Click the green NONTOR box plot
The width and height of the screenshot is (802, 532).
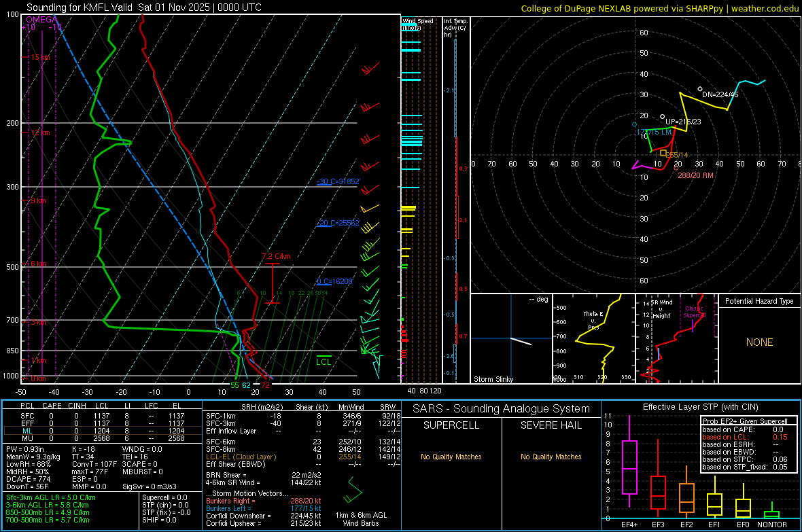772,512
